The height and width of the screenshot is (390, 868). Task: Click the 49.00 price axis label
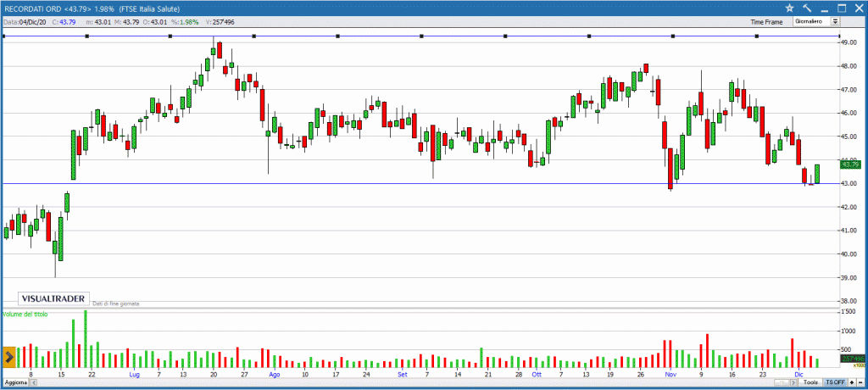[849, 42]
